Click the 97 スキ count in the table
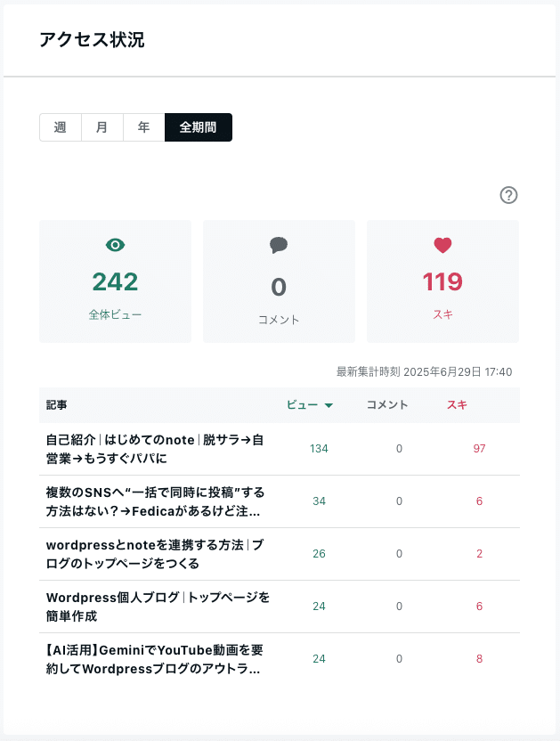Viewport: 560px width, 741px height. (x=479, y=448)
